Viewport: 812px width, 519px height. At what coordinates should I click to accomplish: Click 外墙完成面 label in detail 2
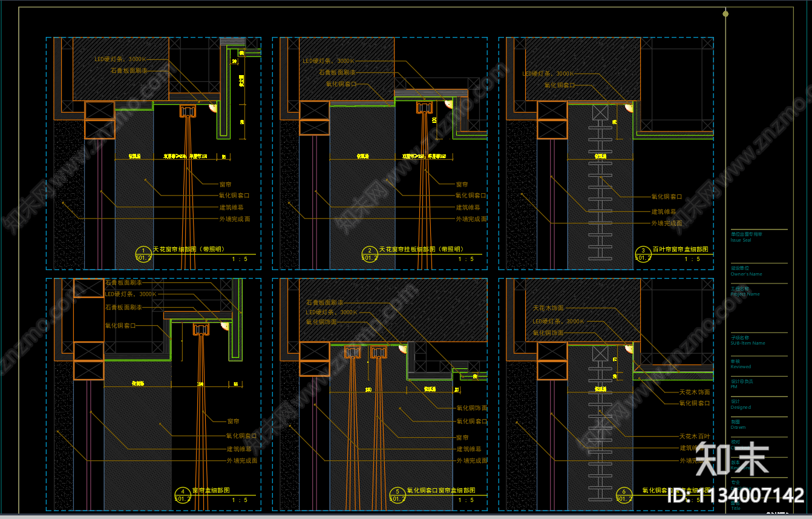click(471, 219)
